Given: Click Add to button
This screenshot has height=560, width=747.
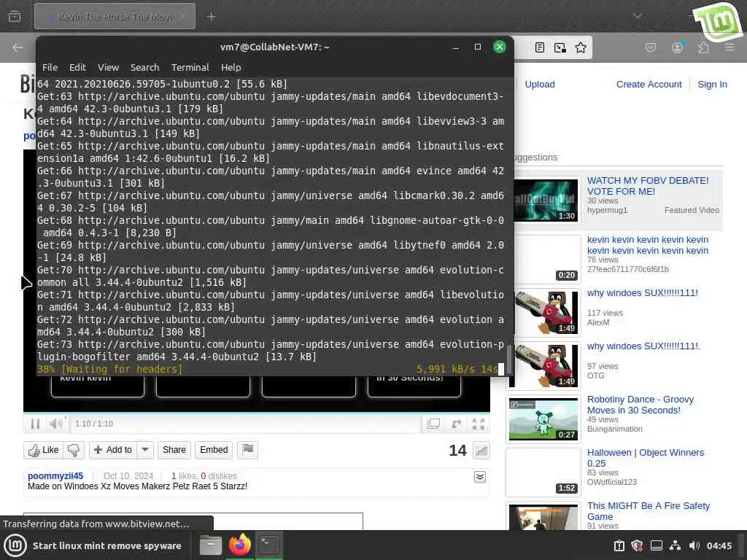Looking at the screenshot, I should click(x=113, y=450).
